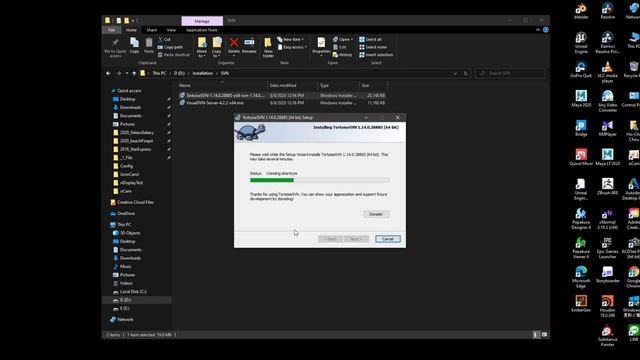640x360 pixels.
Task: Open the ribbon's Open dropdown
Action: click(x=343, y=40)
